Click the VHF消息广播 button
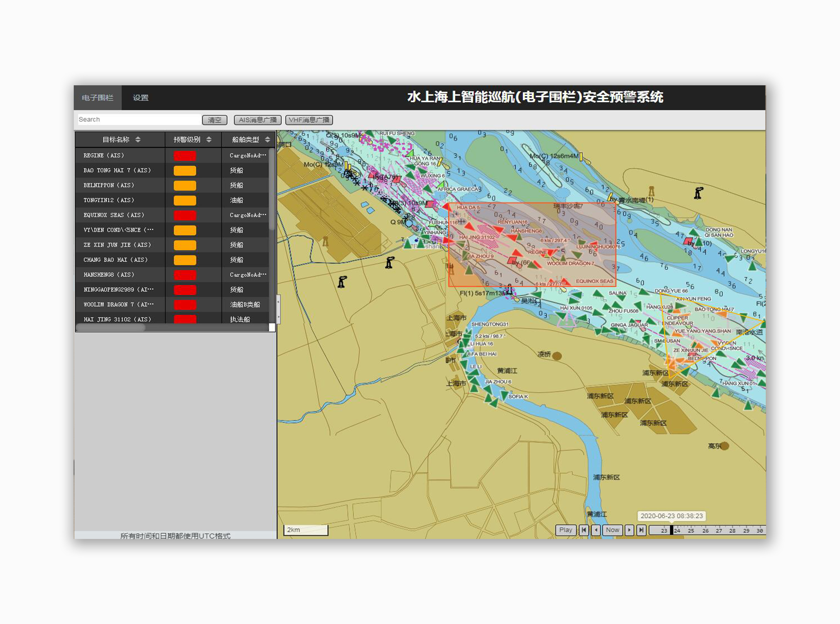 309,120
